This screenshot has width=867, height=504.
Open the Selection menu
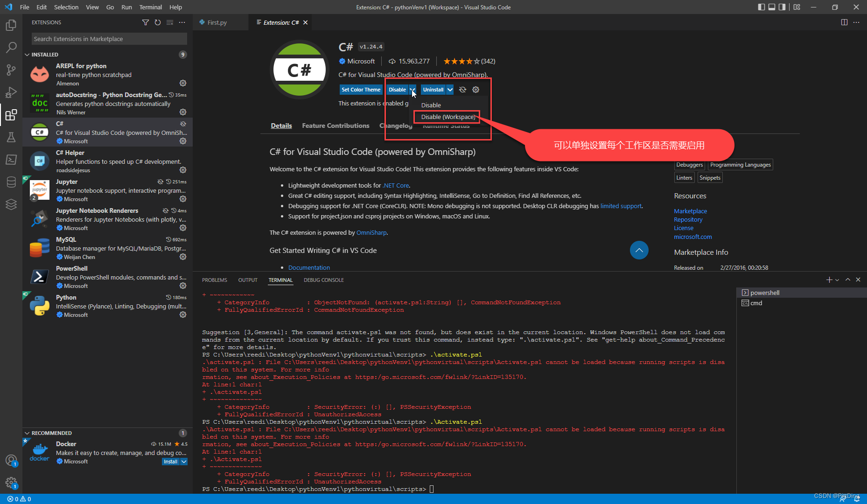(66, 7)
